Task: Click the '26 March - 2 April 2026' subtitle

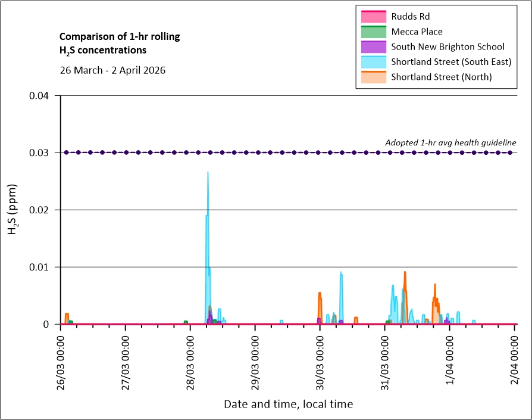Action: (112, 70)
